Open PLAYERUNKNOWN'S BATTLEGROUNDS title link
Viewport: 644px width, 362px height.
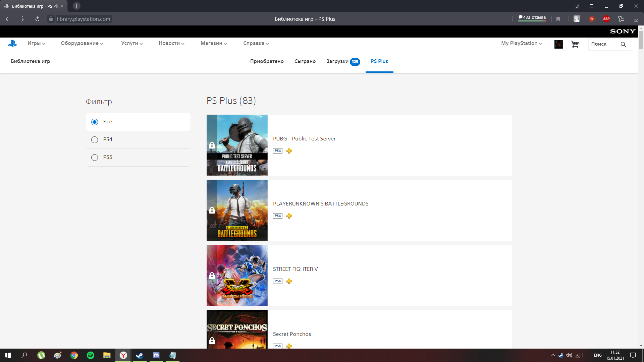tap(321, 204)
